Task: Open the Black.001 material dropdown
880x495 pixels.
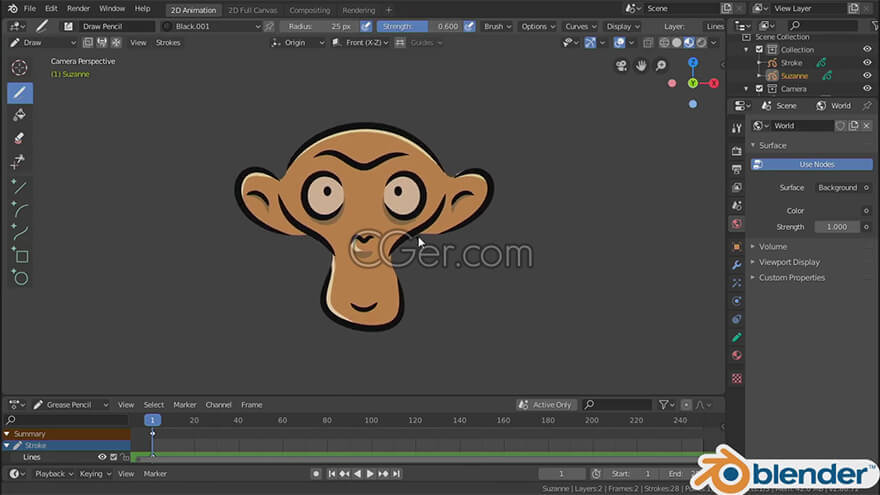Action: coord(211,26)
